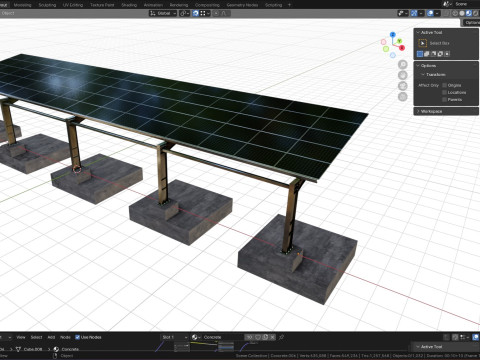Image resolution: width=480 pixels, height=360 pixels.
Task: Toggle the viewport overlays icon
Action: click(430, 13)
